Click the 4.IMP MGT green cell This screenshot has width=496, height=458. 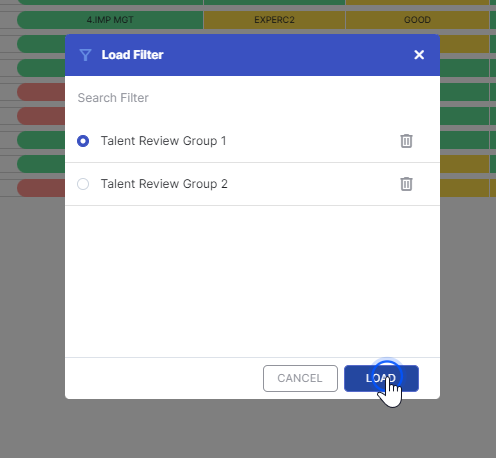coord(110,20)
